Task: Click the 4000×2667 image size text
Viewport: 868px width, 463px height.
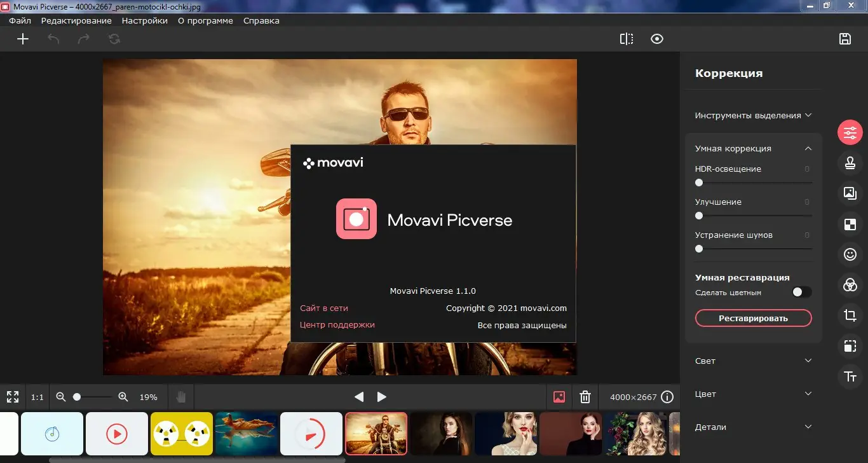Action: point(633,397)
